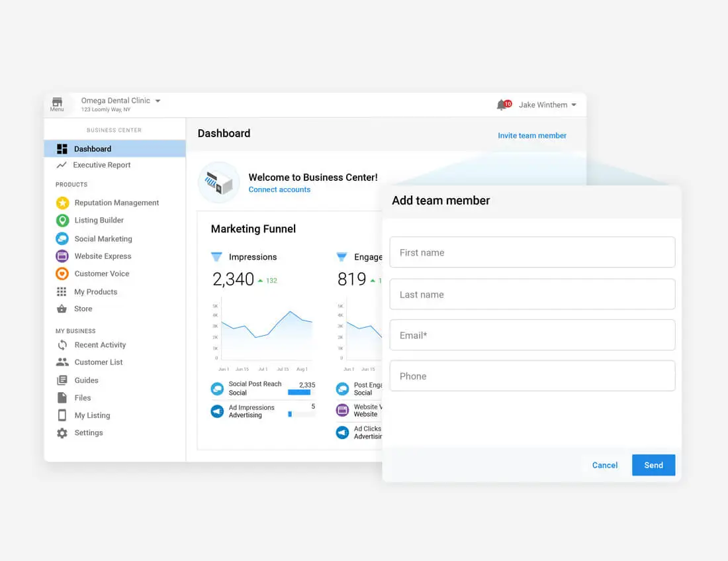Viewport: 728px width, 561px height.
Task: Click inside the Email input field
Action: [x=532, y=335]
